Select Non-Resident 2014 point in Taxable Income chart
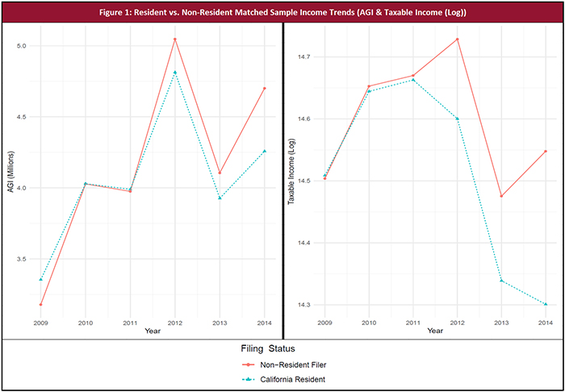Image resolution: width=565 pixels, height=392 pixels. point(546,151)
